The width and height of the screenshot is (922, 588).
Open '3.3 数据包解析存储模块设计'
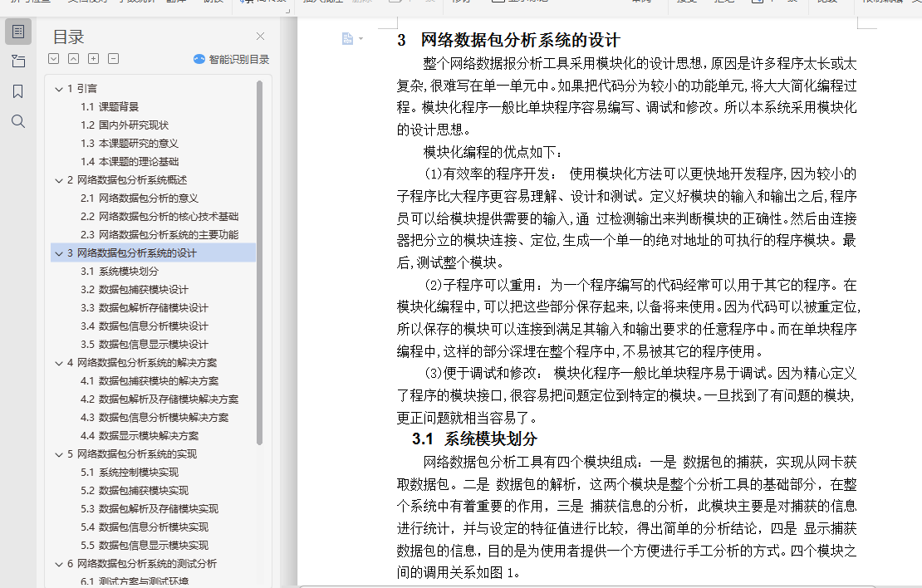[x=145, y=307]
